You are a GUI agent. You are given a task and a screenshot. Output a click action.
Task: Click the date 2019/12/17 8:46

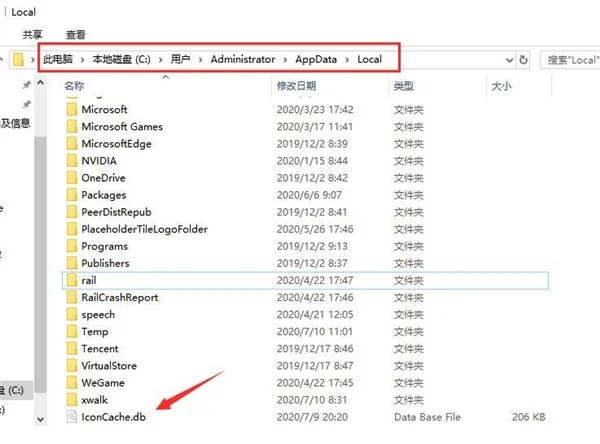pos(315,348)
